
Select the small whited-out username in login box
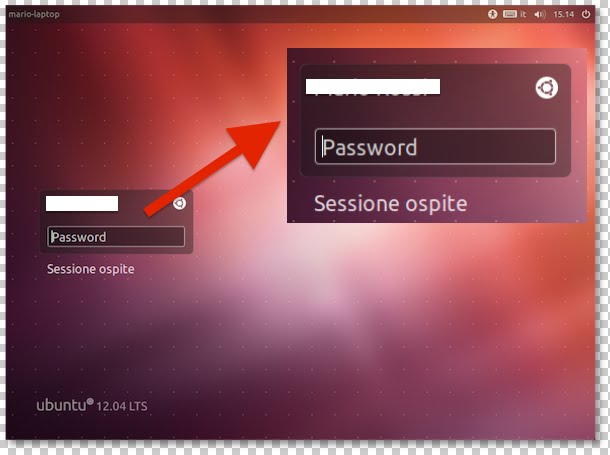tap(82, 203)
